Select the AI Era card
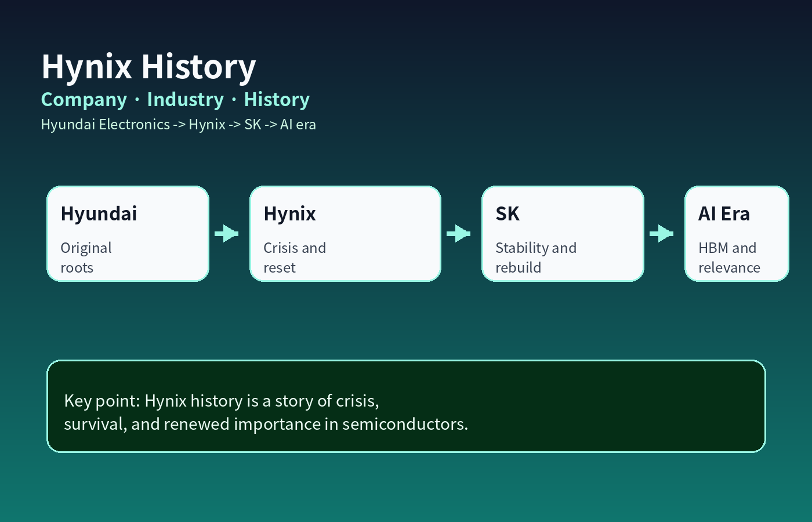This screenshot has height=522, width=812. click(x=737, y=234)
